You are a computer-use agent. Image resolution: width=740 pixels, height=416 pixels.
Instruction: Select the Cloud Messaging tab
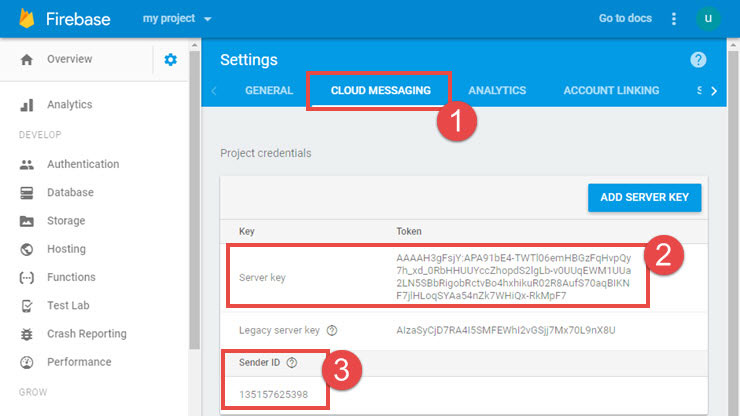(380, 91)
